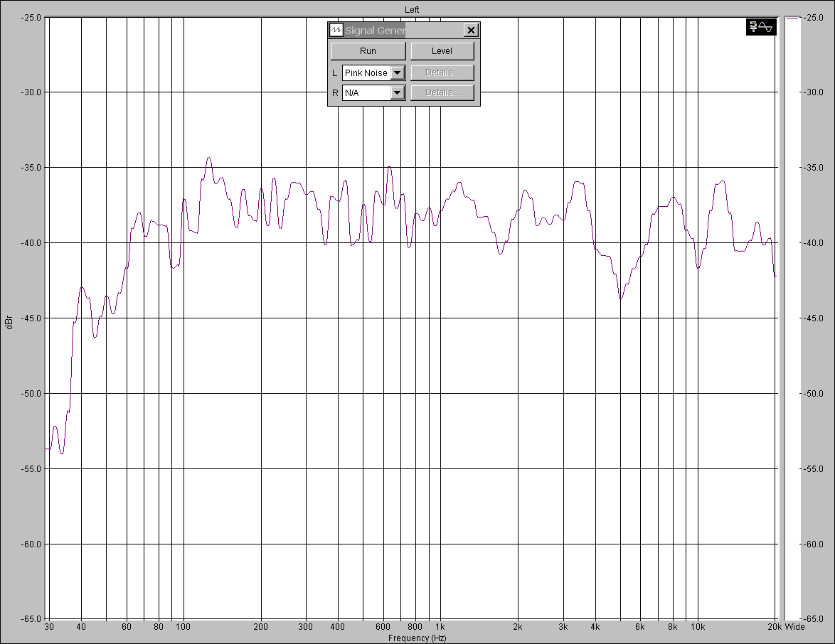Click the "Wide" label at bottom right

[794, 627]
